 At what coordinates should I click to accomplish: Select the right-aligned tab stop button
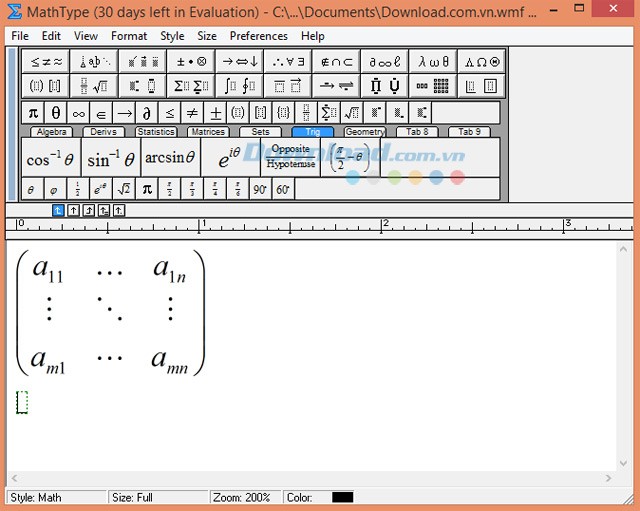(89, 211)
